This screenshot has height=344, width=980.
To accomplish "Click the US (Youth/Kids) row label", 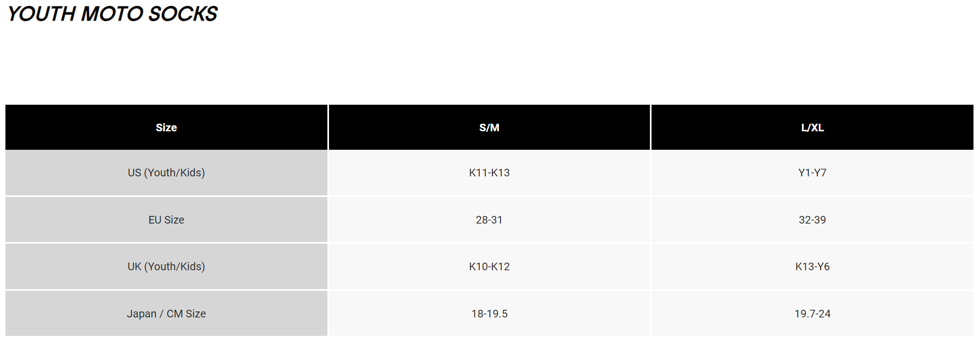I will click(x=166, y=173).
